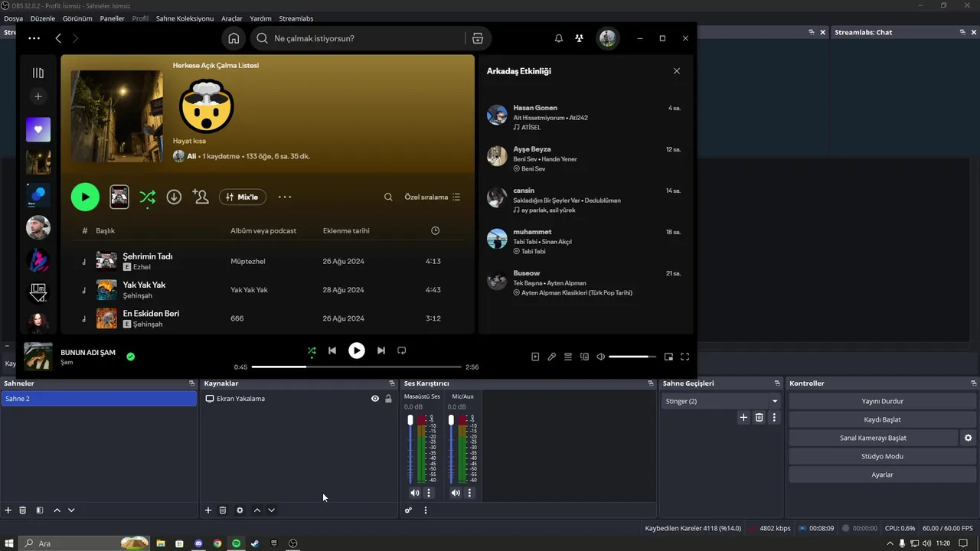Open Mic/Aux channel options dots
This screenshot has height=551, width=980.
coord(469,493)
